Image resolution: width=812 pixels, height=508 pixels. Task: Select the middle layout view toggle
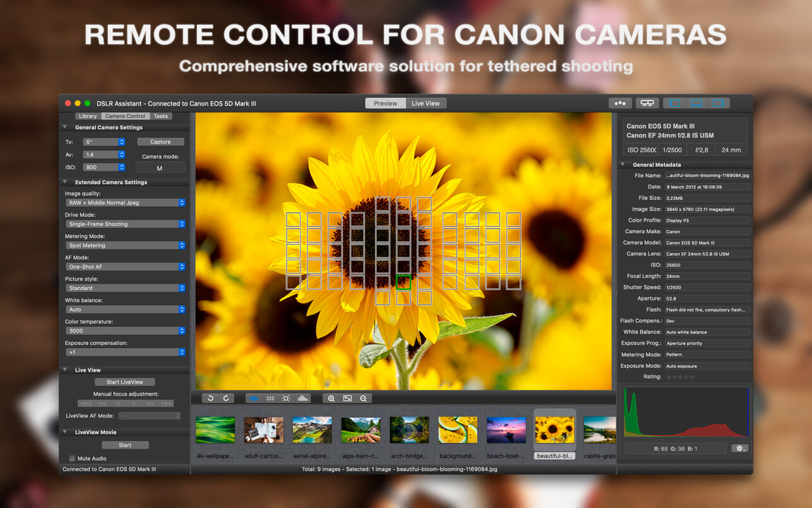[x=698, y=102]
